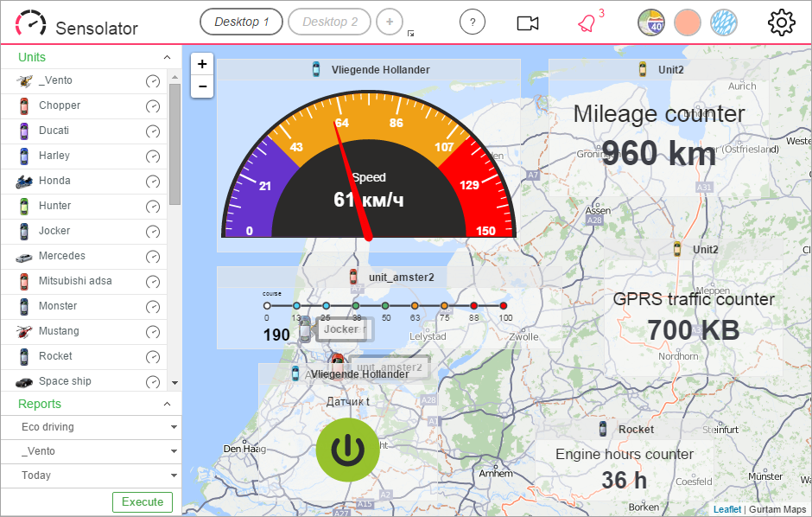812x517 pixels.
Task: Click gauge icon next to Hunter
Action: (153, 207)
